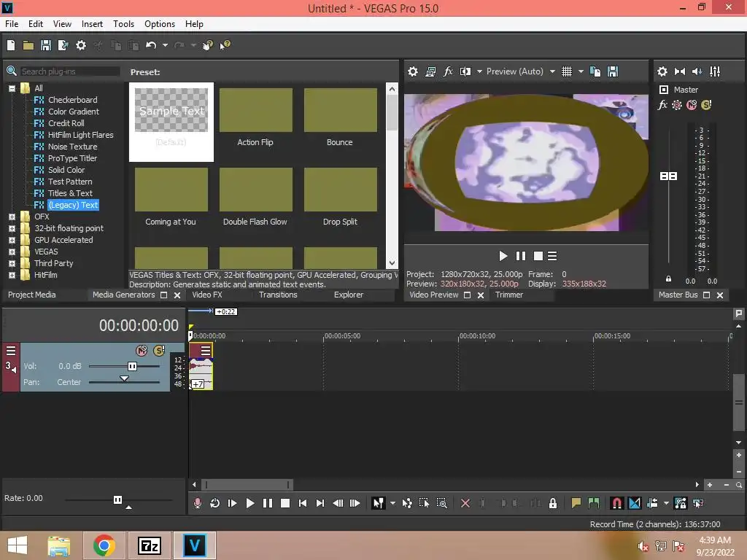The height and width of the screenshot is (560, 747).
Task: Adjust the Pan slider handle
Action: tap(124, 378)
